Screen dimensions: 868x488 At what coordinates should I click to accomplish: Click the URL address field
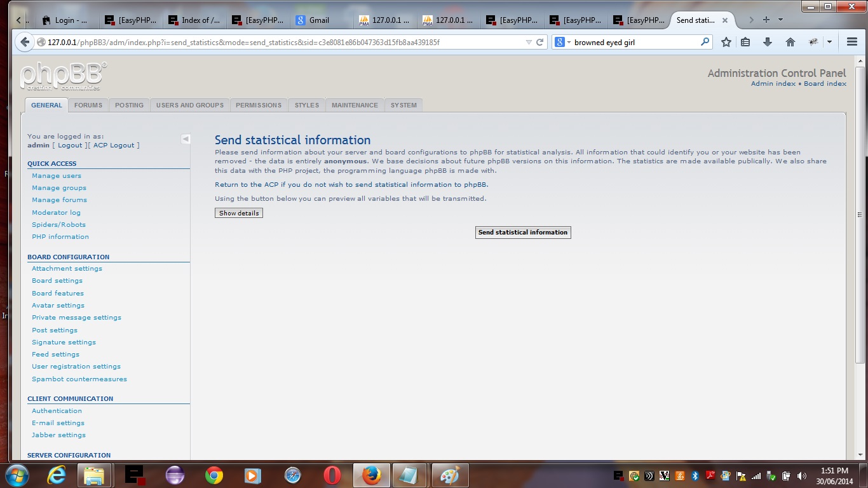coord(280,43)
